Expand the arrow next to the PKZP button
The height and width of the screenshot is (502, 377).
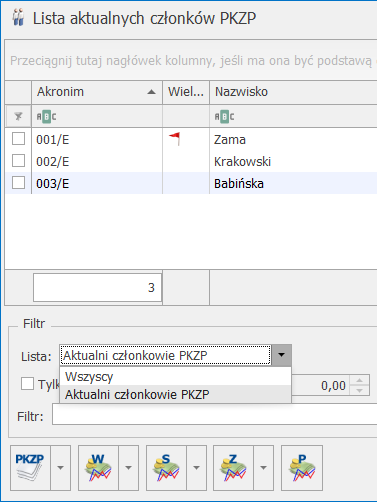click(60, 468)
